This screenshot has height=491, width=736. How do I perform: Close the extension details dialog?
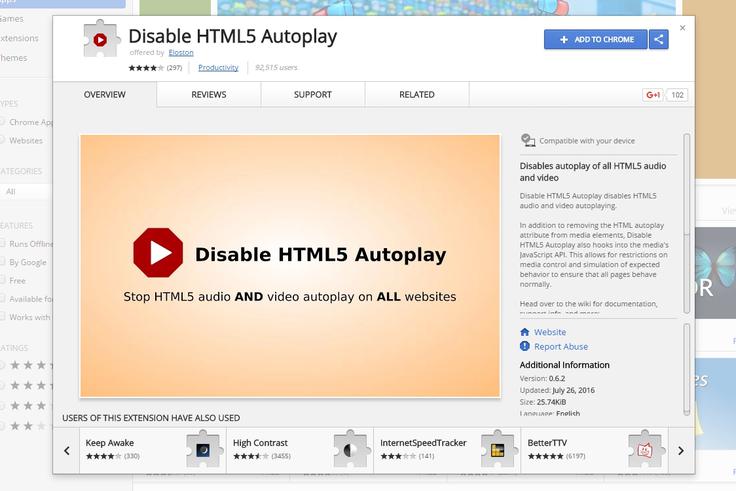coord(682,28)
